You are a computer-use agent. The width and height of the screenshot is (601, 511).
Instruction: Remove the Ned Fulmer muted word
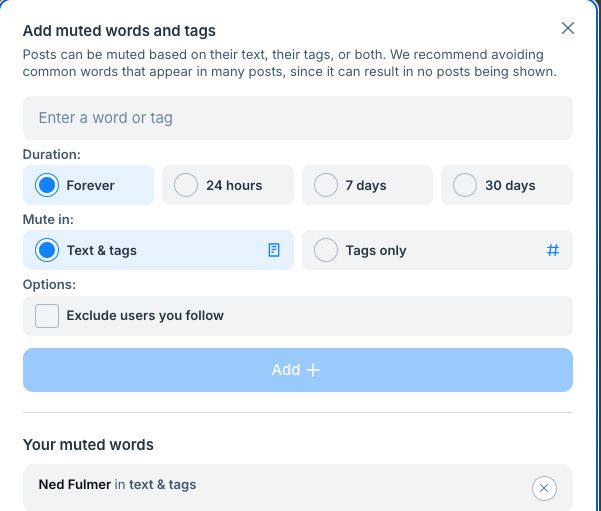coord(543,488)
